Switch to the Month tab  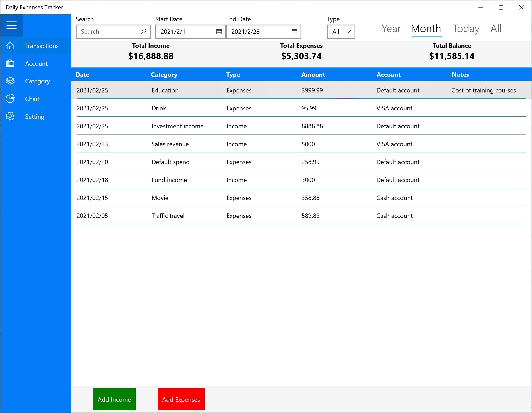tap(426, 29)
